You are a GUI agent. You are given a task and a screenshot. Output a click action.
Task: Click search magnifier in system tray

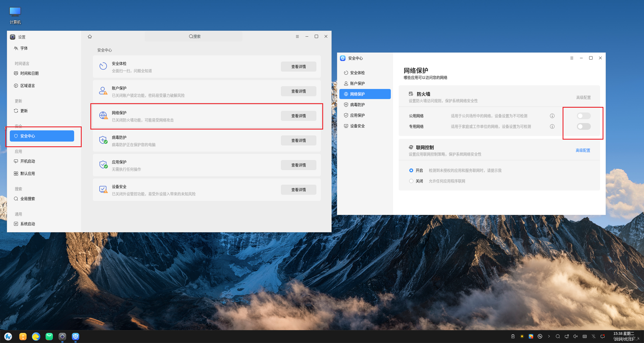pyautogui.click(x=558, y=336)
